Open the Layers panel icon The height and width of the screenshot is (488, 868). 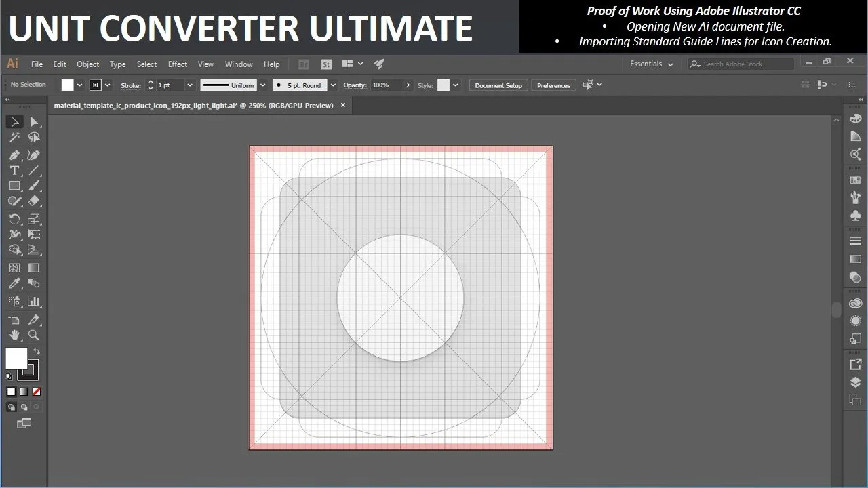(855, 382)
